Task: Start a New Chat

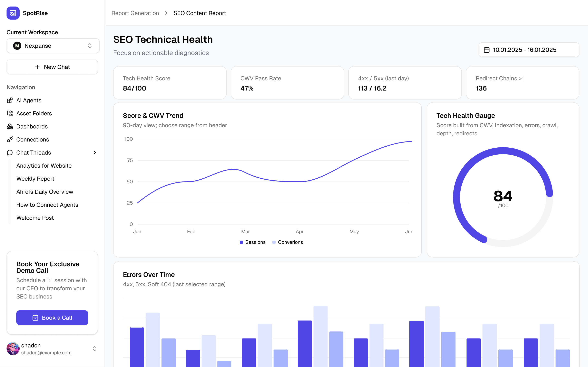Action: coord(52,67)
